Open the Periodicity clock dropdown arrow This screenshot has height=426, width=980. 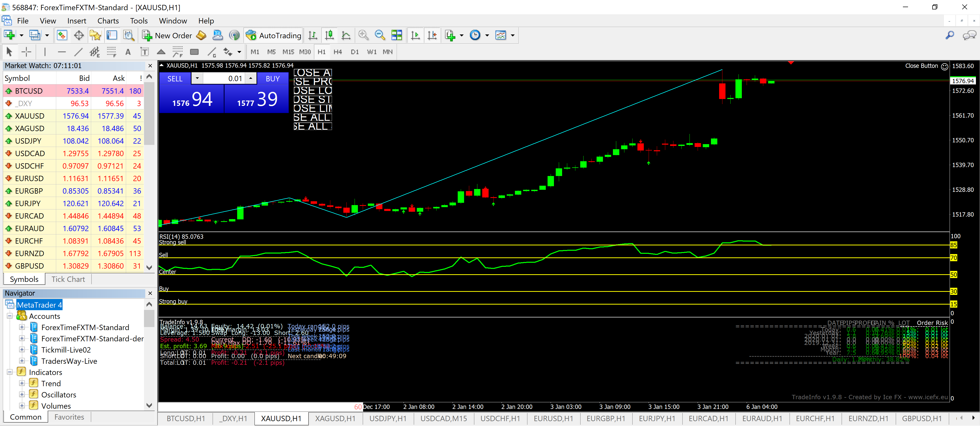(x=487, y=35)
